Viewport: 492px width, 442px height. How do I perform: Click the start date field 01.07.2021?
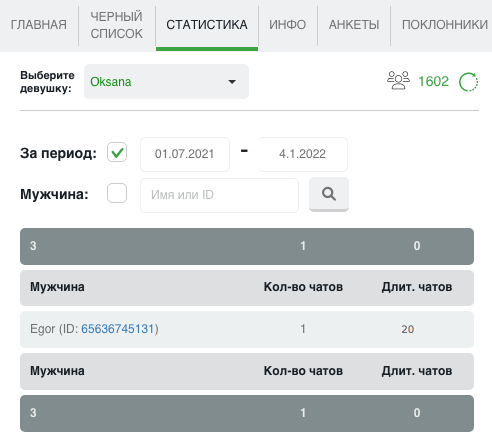click(185, 154)
